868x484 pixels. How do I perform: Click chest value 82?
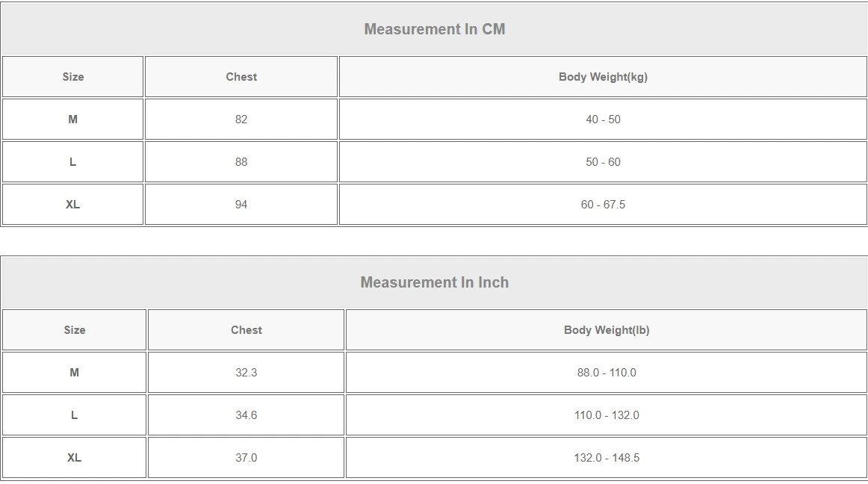coord(241,120)
